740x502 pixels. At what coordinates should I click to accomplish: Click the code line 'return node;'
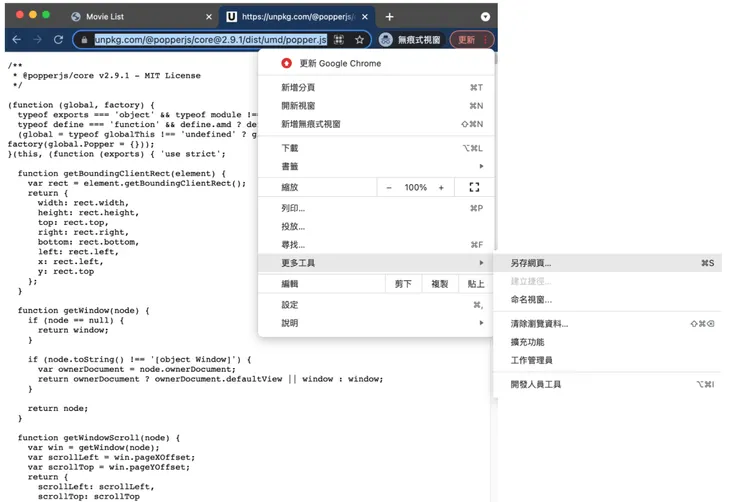pyautogui.click(x=58, y=409)
